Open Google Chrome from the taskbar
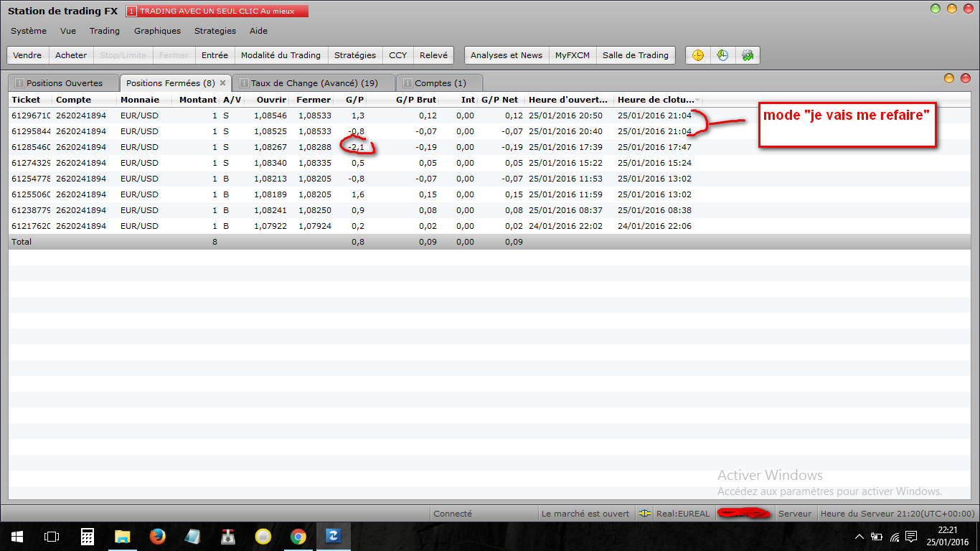The width and height of the screenshot is (980, 551). tap(298, 537)
